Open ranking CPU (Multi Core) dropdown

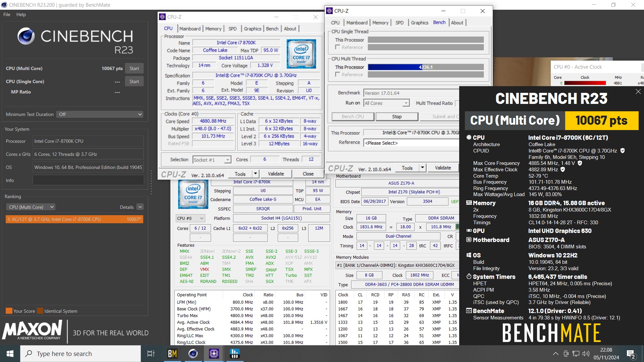click(x=31, y=207)
